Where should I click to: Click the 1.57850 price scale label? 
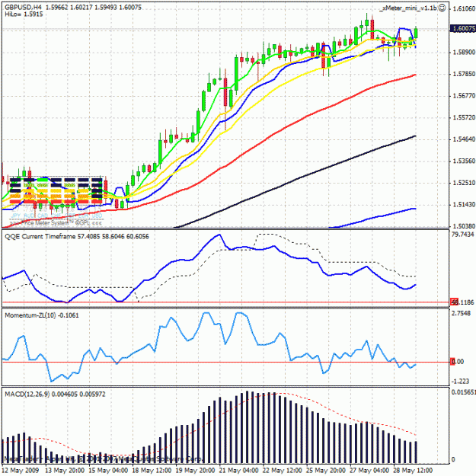coord(464,74)
